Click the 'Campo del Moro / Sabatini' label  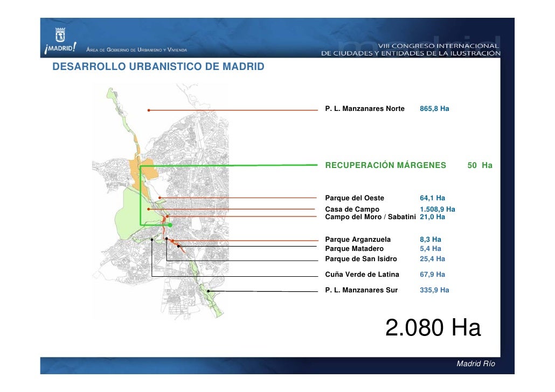(x=370, y=217)
